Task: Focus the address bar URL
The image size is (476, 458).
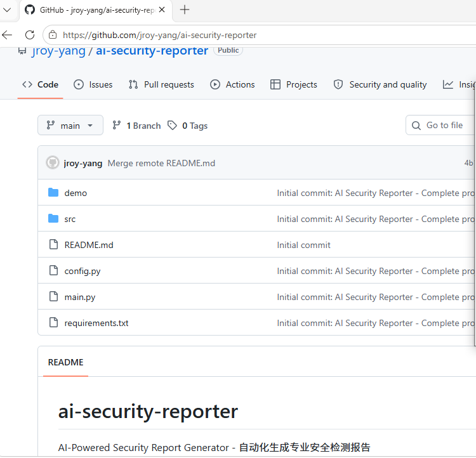Action: (160, 36)
